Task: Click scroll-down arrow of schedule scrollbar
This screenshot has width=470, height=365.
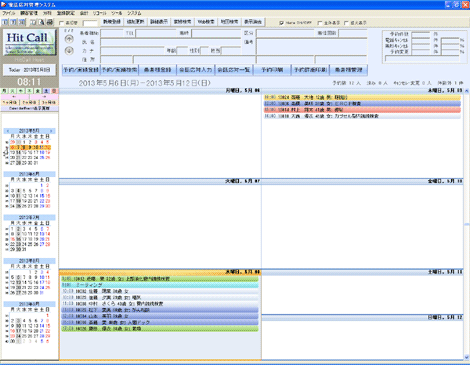Action: click(467, 357)
